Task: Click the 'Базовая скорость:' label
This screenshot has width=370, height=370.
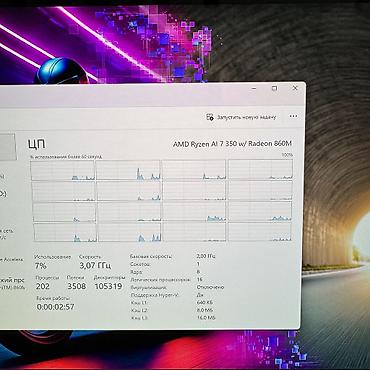Action: [x=151, y=257]
